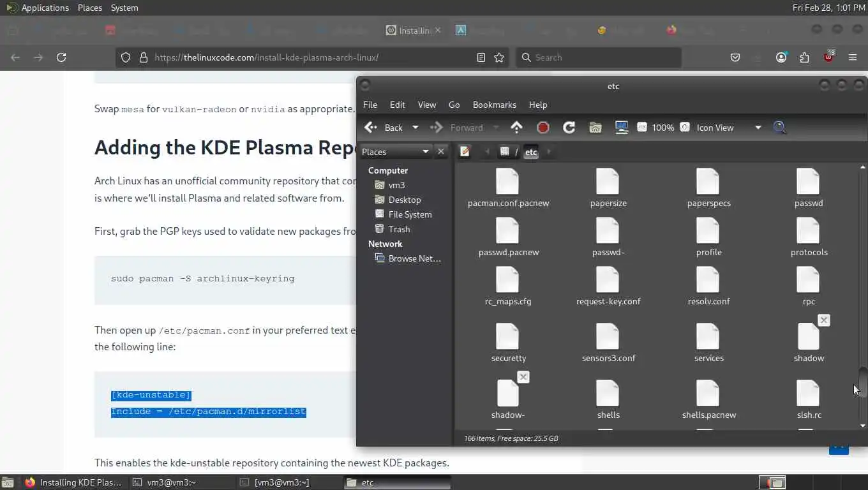Select the rc_maps.cfg file
868x490 pixels.
point(508,286)
